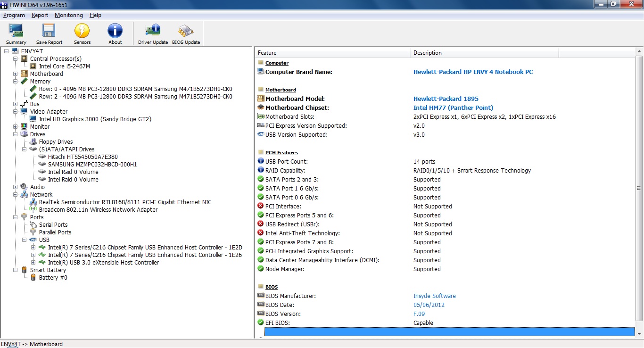Click the Video Adapter icon in tree
Viewport: 644px width, 348px height.
[x=24, y=111]
